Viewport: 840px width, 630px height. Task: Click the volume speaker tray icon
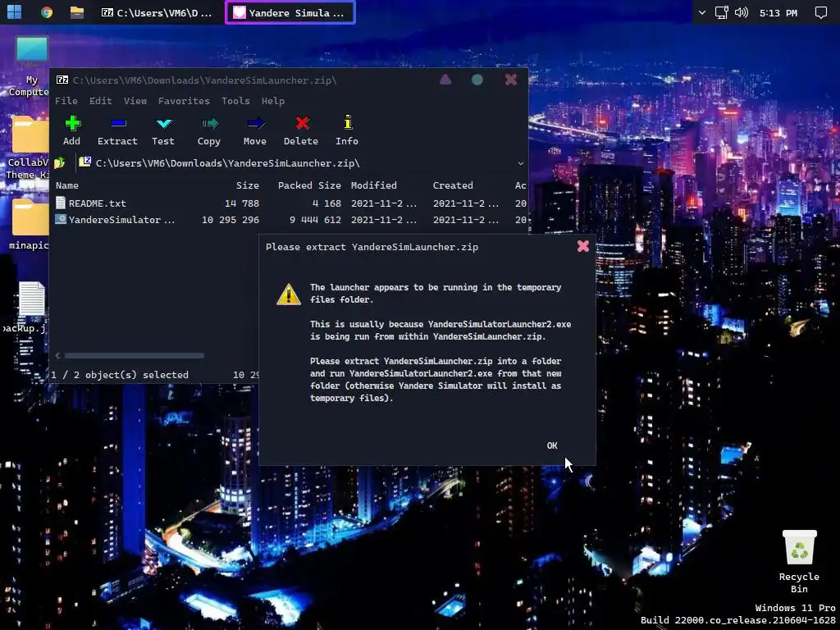742,12
